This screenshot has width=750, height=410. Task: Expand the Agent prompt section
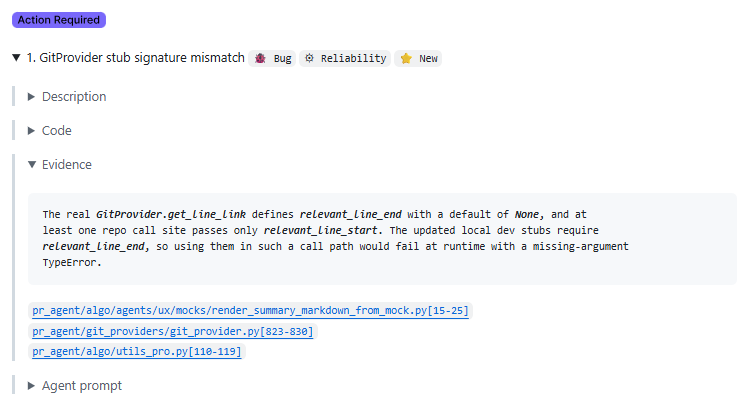(x=32, y=385)
